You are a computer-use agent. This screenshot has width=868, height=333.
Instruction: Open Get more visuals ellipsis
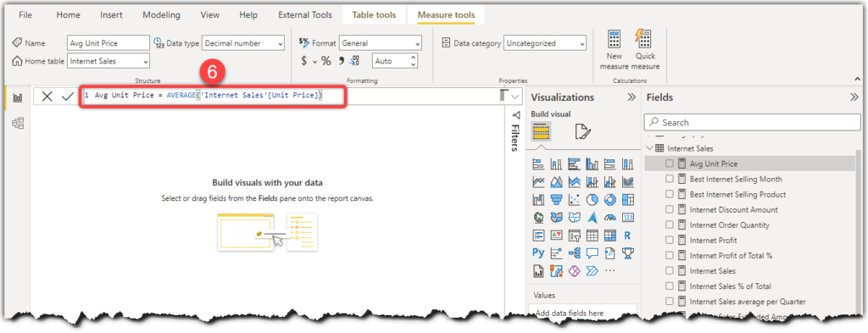pyautogui.click(x=610, y=271)
